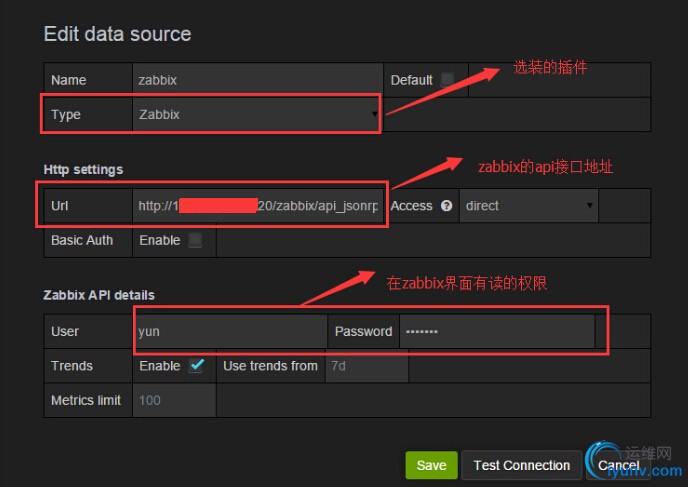Click the Password input field
Viewport: 688px width, 487px height.
[496, 331]
